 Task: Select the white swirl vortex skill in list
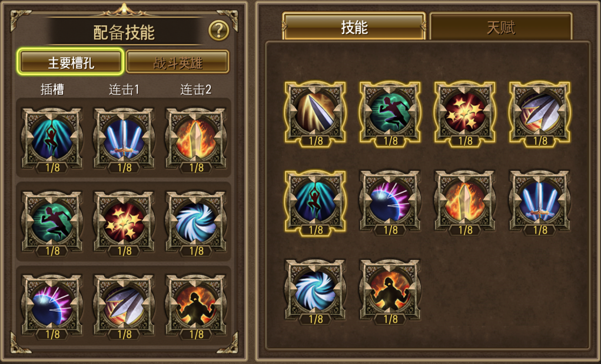315,291
